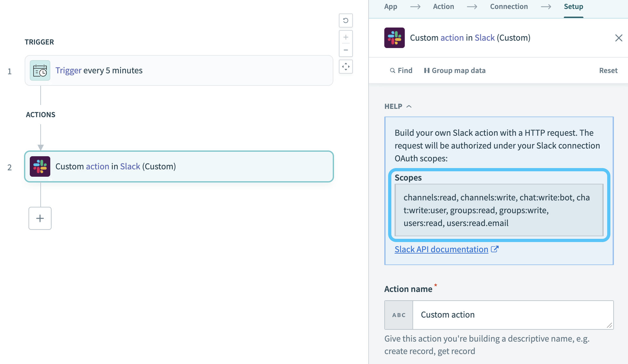Select the Slack app icon in step 2

[x=40, y=166]
